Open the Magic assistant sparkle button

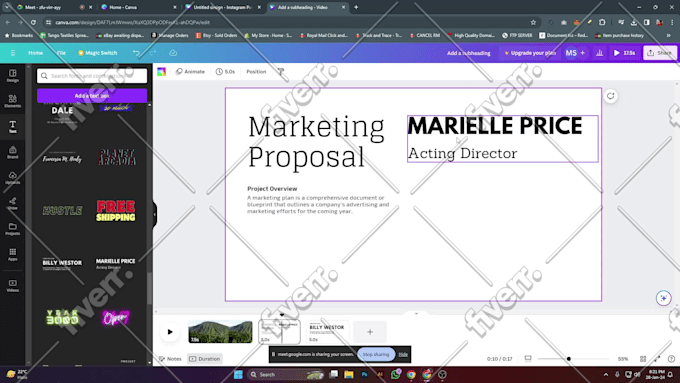[x=663, y=298]
